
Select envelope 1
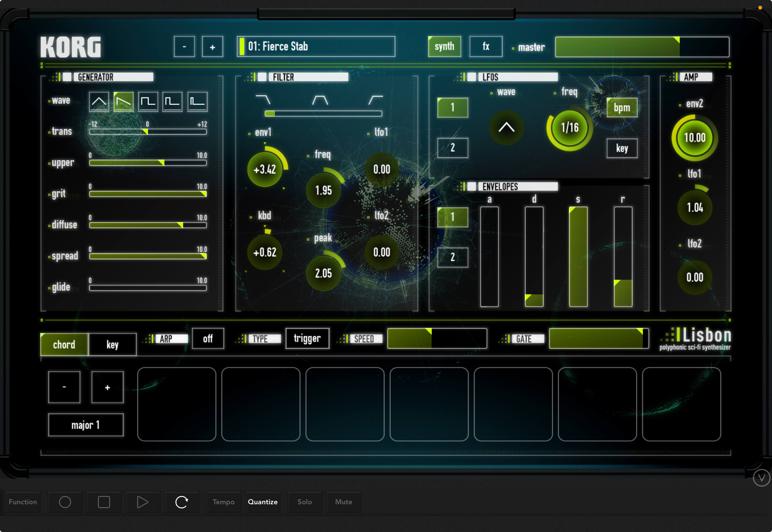pos(453,217)
